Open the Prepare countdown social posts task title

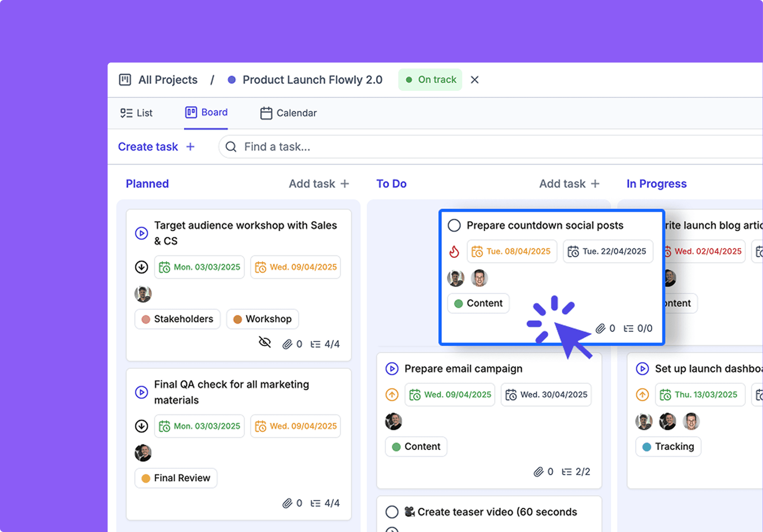click(x=545, y=225)
